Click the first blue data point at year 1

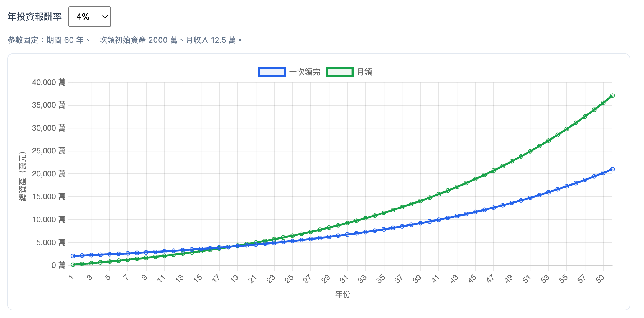click(x=73, y=256)
